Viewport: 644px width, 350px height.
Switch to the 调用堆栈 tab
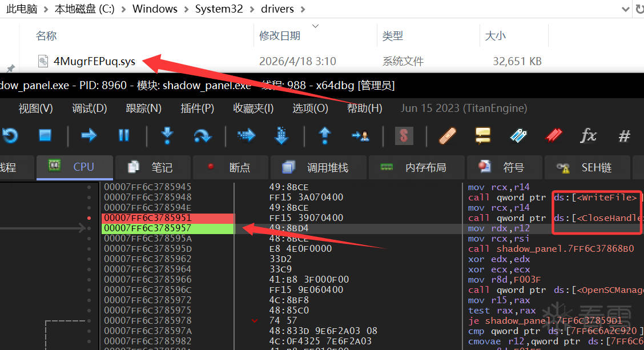[x=318, y=167]
